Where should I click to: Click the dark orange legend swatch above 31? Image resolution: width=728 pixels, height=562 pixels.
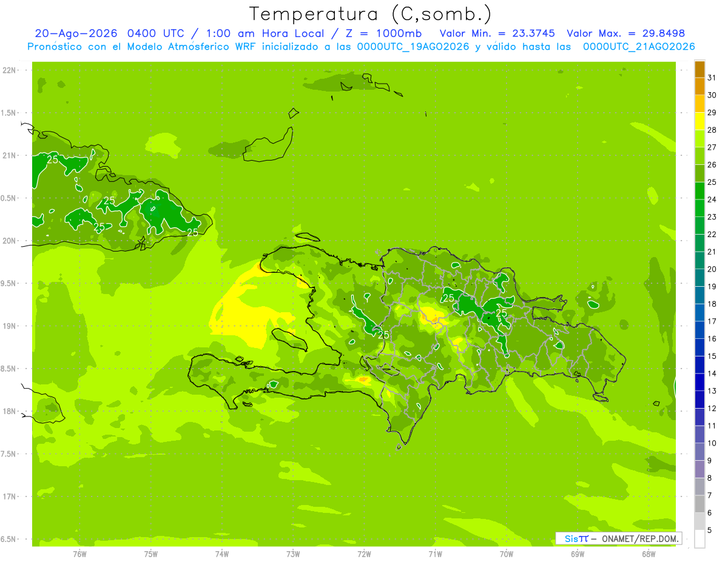699,69
